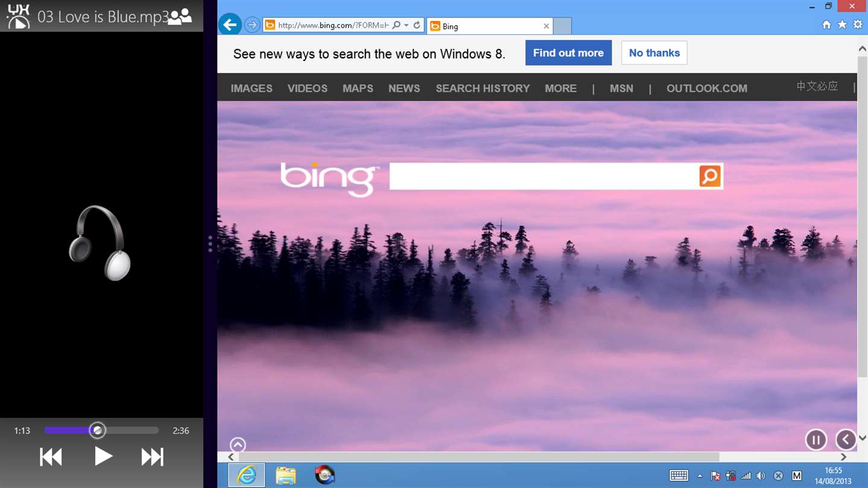Image resolution: width=868 pixels, height=488 pixels.
Task: Open Internet Explorer Tools gear
Action: (x=858, y=25)
